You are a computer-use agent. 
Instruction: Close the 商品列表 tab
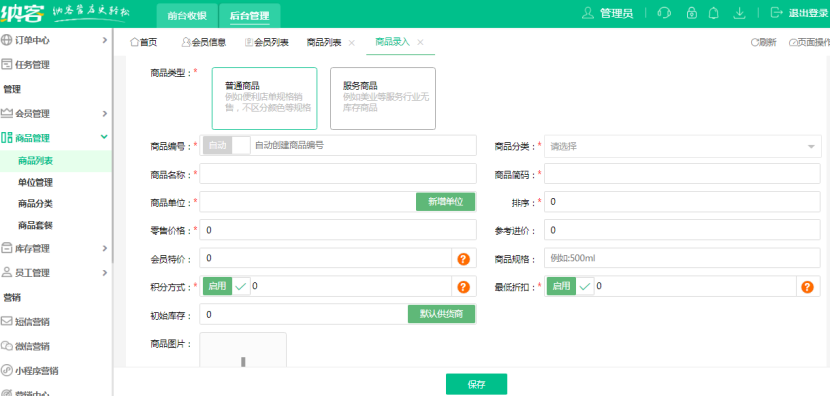(351, 43)
